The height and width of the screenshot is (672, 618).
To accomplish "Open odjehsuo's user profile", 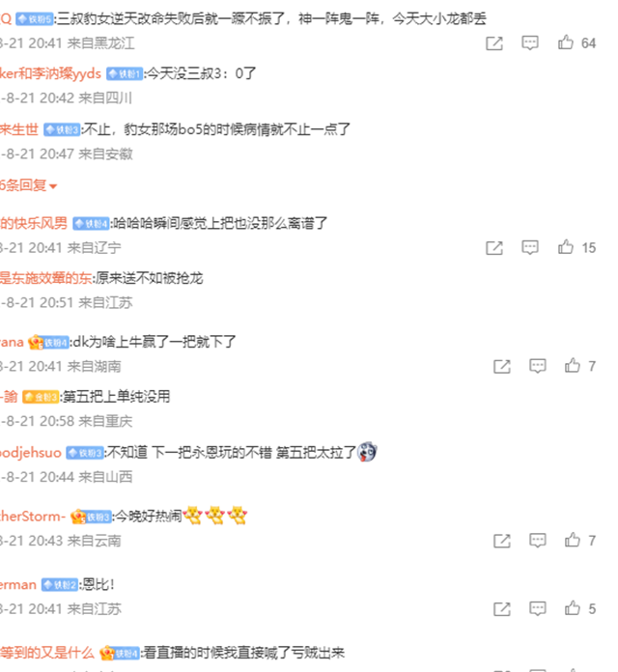I will [x=31, y=453].
